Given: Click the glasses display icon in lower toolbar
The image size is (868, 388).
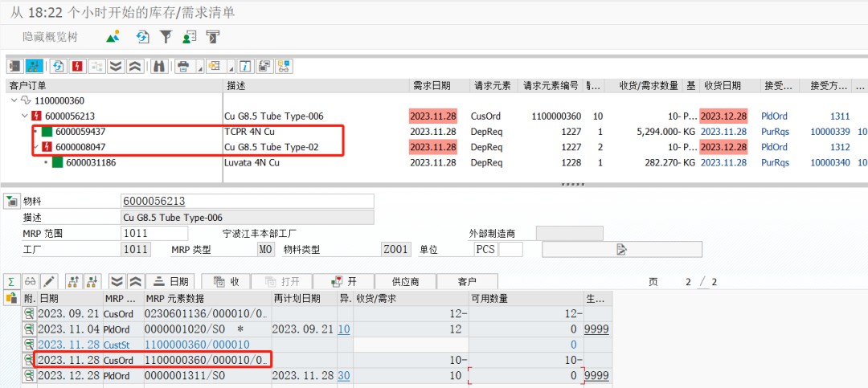Looking at the screenshot, I should 31,281.
